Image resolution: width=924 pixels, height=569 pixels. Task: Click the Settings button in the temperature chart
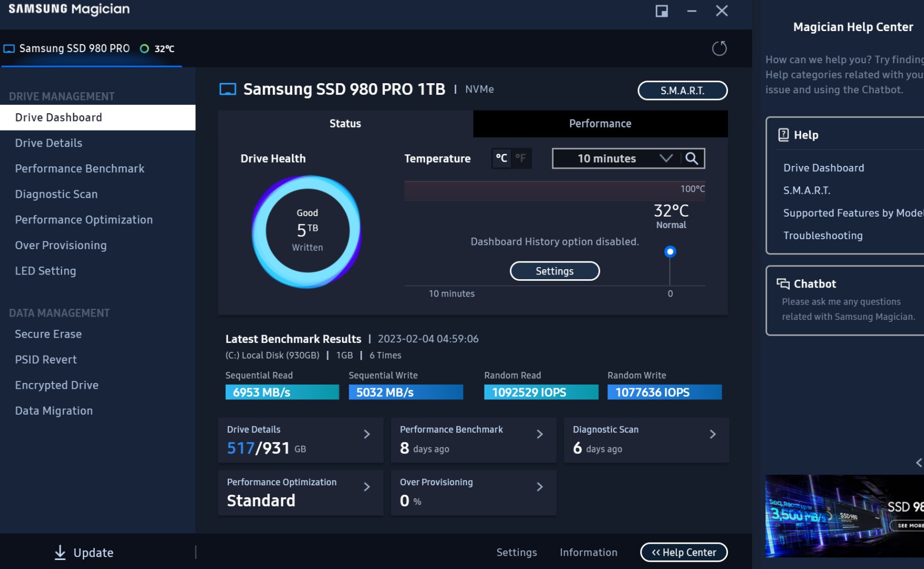555,271
